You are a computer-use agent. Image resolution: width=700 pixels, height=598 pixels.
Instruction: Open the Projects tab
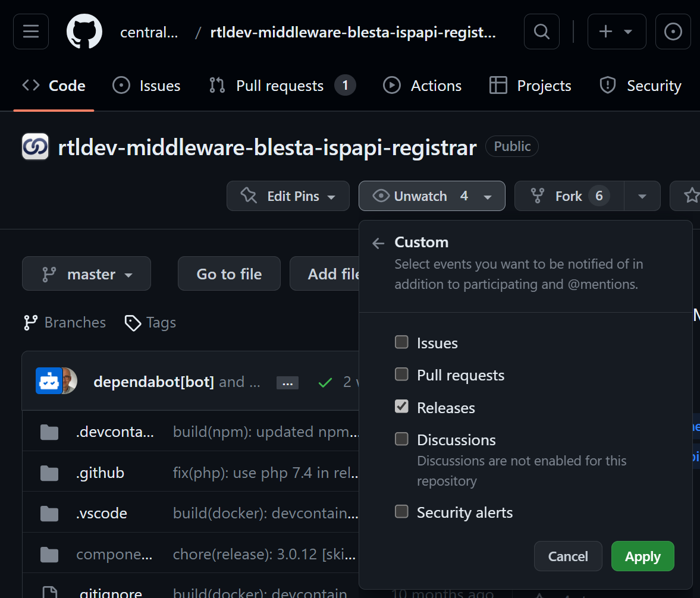(x=531, y=85)
